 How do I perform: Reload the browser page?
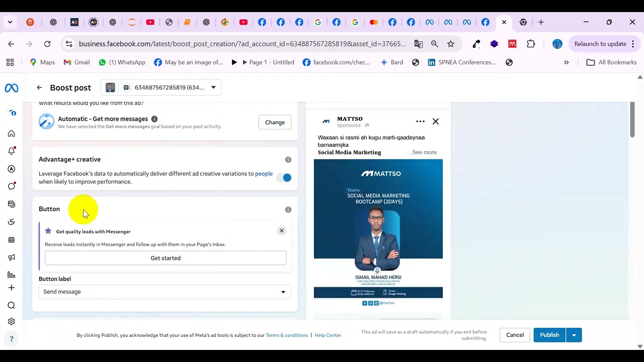47,44
